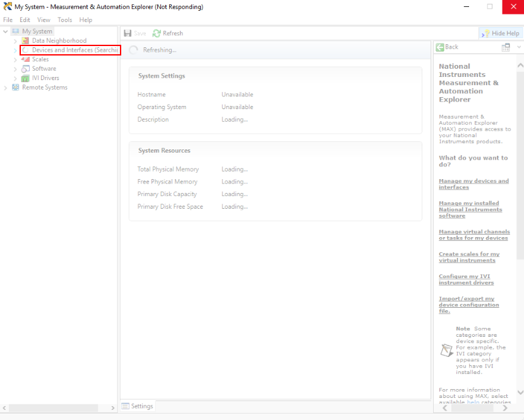Open 'Configure my IVI instrument drivers' link
Screen dimensions: 524x420
466,279
